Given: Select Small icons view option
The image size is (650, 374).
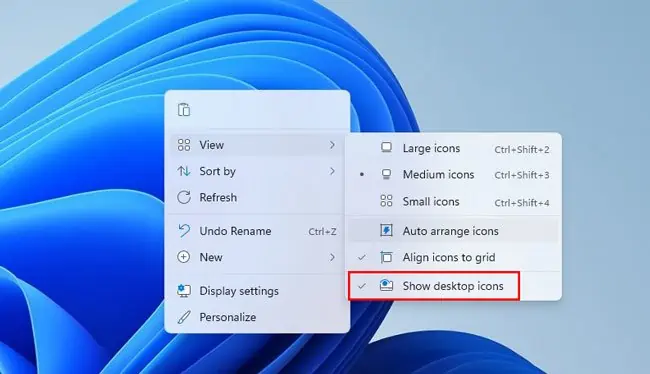Looking at the screenshot, I should click(454, 201).
